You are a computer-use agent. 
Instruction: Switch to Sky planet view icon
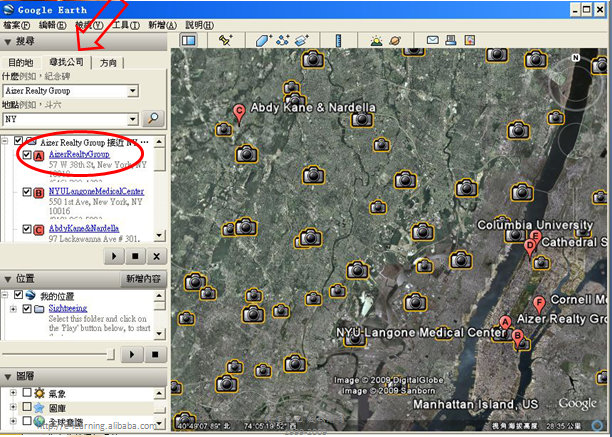pyautogui.click(x=395, y=41)
